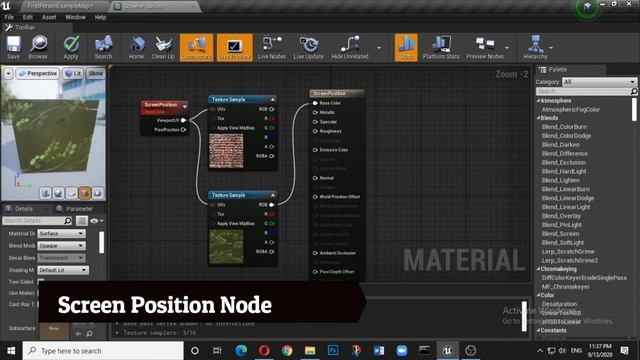This screenshot has width=640, height=360.
Task: Click the Palette search field
Action: 586,91
